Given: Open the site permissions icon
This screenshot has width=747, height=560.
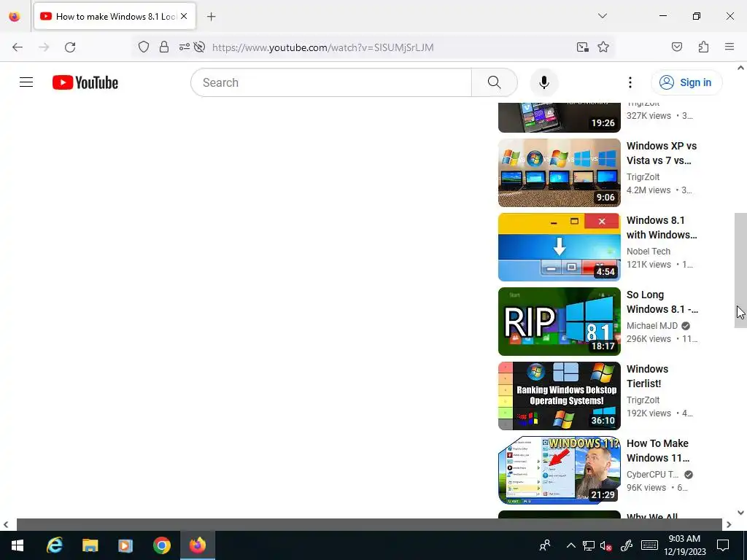Looking at the screenshot, I should pos(185,47).
